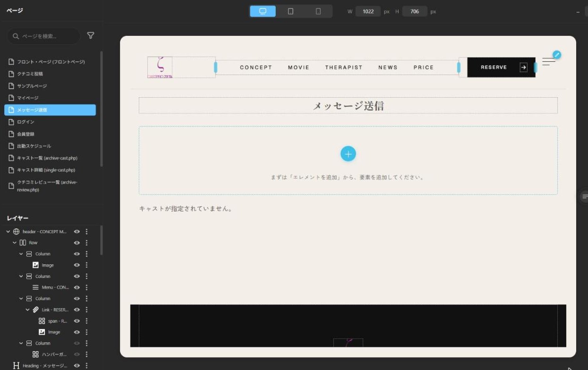The image size is (588, 370).
Task: Click THERAPIST in the navigation menu
Action: [x=344, y=67]
